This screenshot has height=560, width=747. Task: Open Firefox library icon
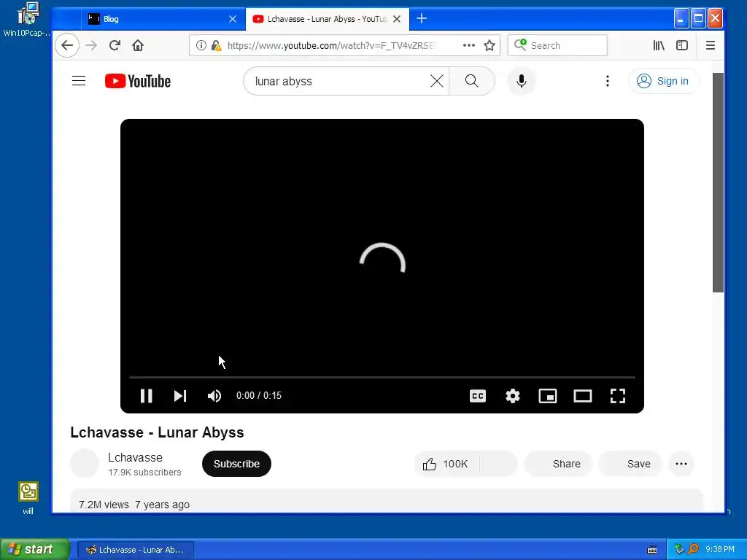click(659, 45)
